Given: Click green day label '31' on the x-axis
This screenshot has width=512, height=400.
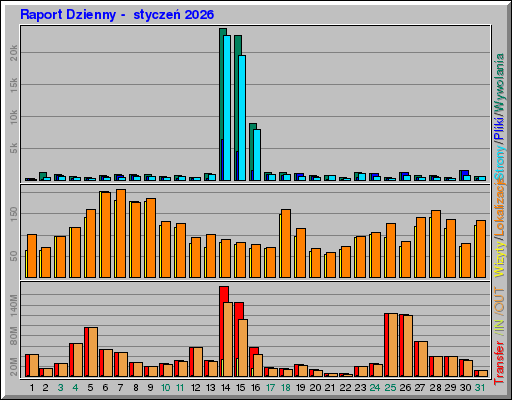Looking at the screenshot, I should (480, 388).
